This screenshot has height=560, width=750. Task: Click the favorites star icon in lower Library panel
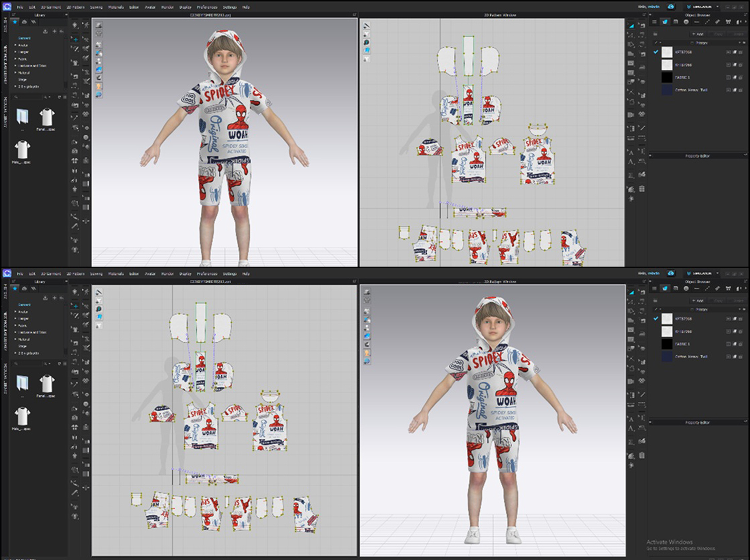pos(15,289)
